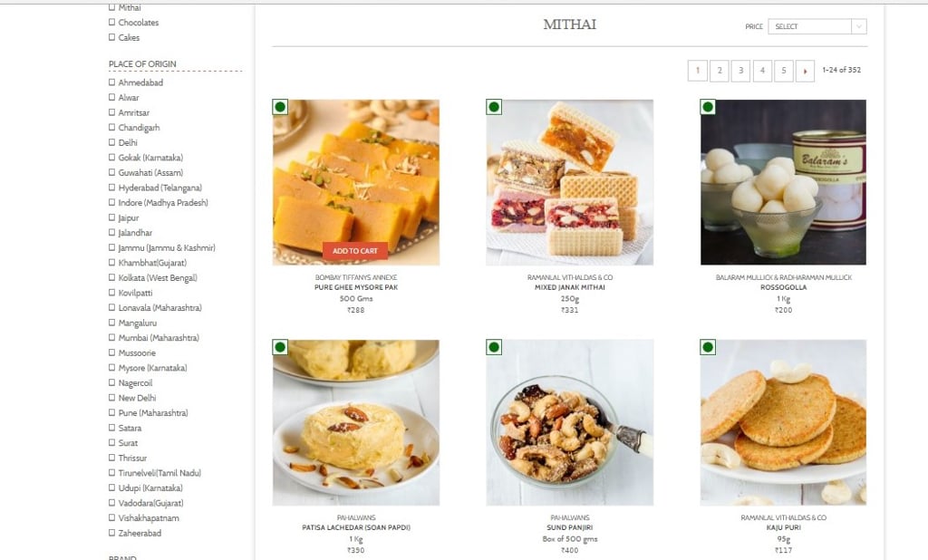Enable the Chocolates category checkbox

click(x=111, y=23)
